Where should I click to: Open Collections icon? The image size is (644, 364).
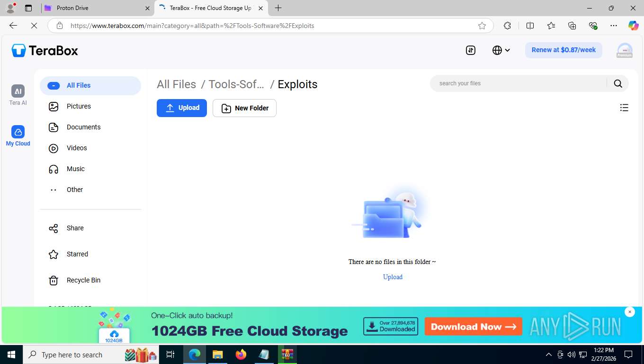(x=572, y=26)
